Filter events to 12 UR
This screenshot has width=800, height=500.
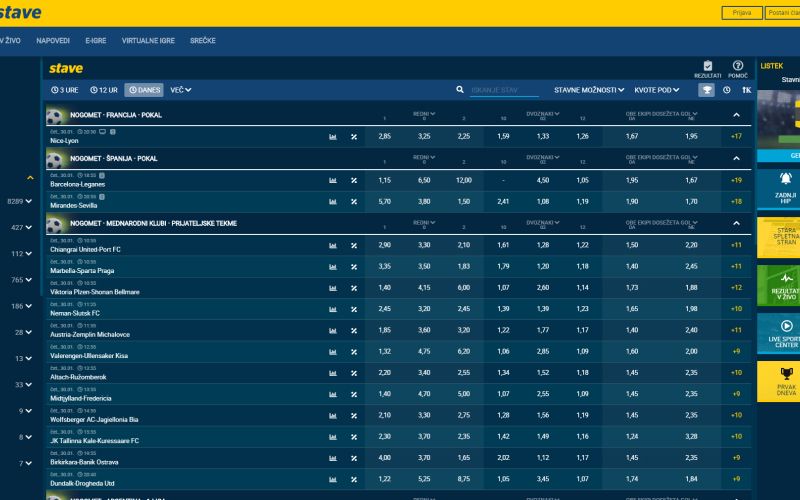pos(104,90)
